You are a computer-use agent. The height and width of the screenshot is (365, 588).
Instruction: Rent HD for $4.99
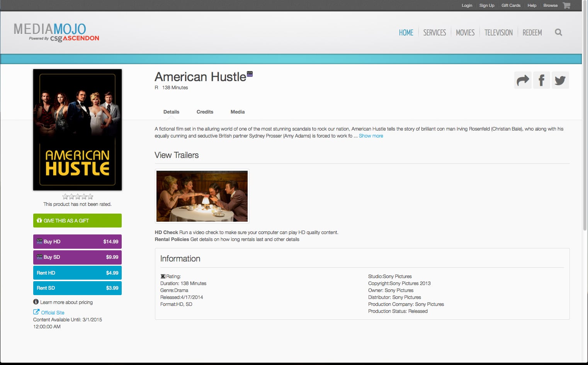[x=77, y=273]
